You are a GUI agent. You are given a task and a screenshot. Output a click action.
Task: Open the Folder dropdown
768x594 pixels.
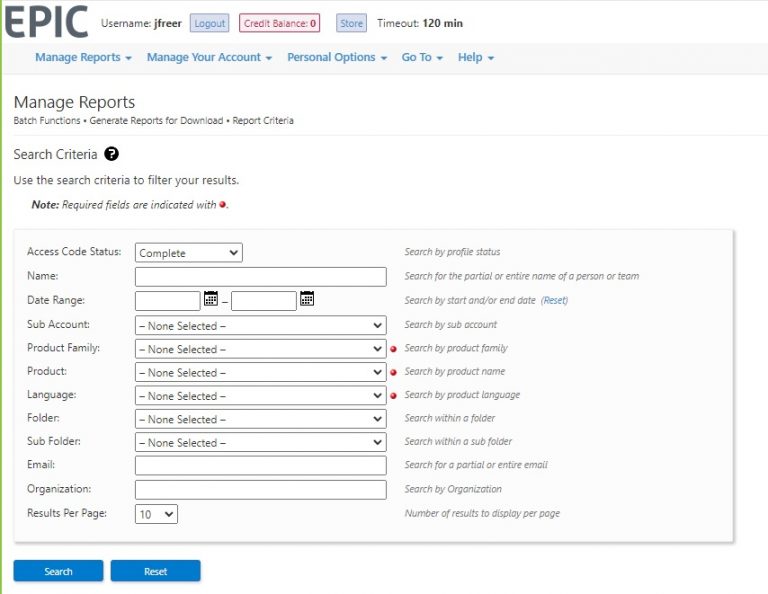260,420
